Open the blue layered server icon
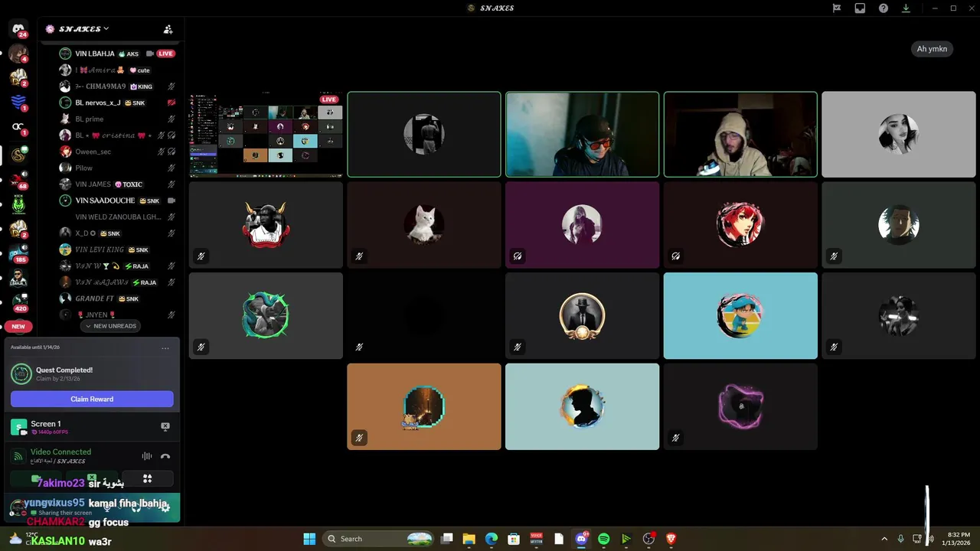Image resolution: width=980 pixels, height=551 pixels. (18, 102)
